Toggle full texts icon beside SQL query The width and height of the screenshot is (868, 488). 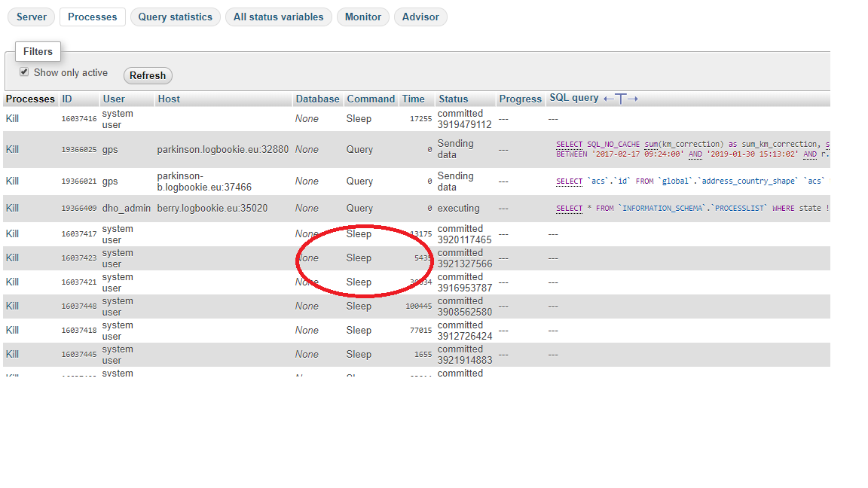(621, 99)
